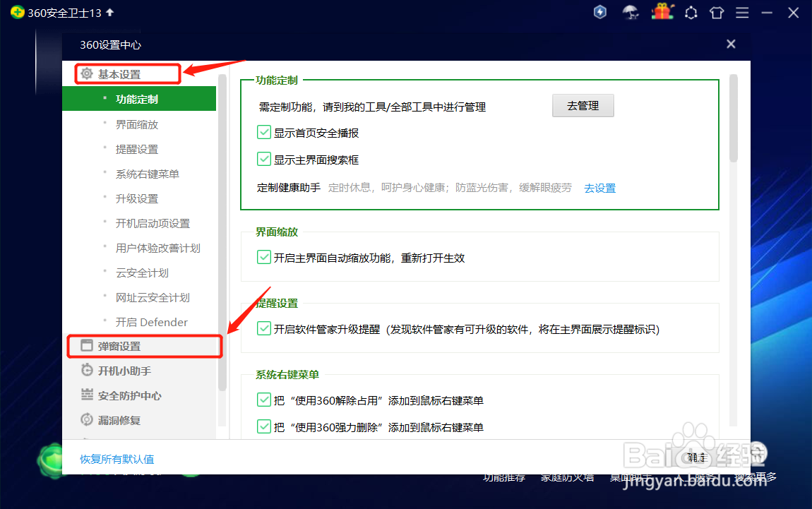Image resolution: width=812 pixels, height=509 pixels.
Task: Click 恢复所有默认值 link
Action: pos(117,459)
